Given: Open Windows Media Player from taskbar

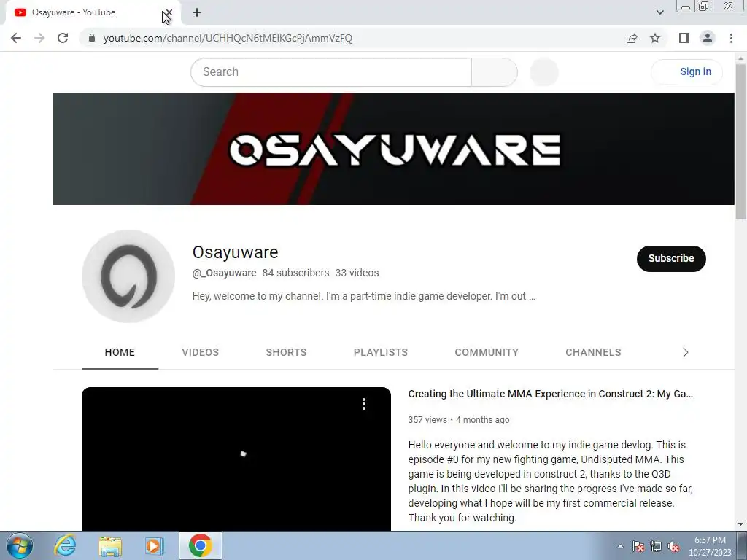Looking at the screenshot, I should click(155, 545).
